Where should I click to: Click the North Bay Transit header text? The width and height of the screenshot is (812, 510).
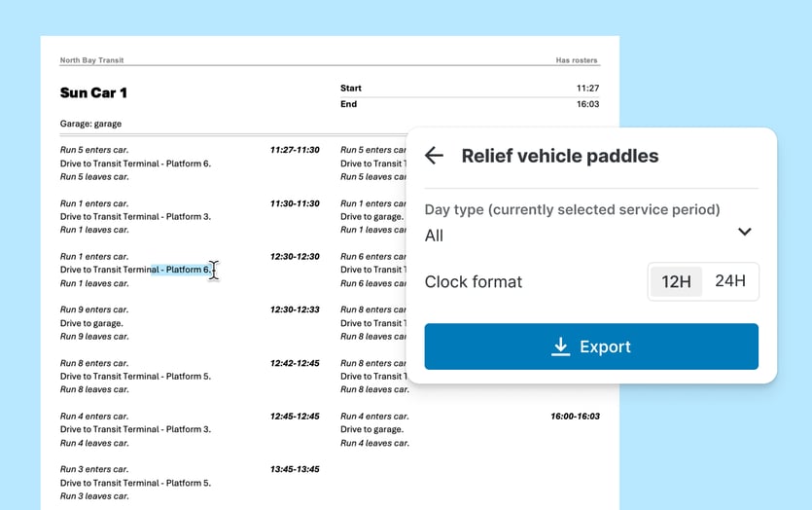[x=92, y=60]
